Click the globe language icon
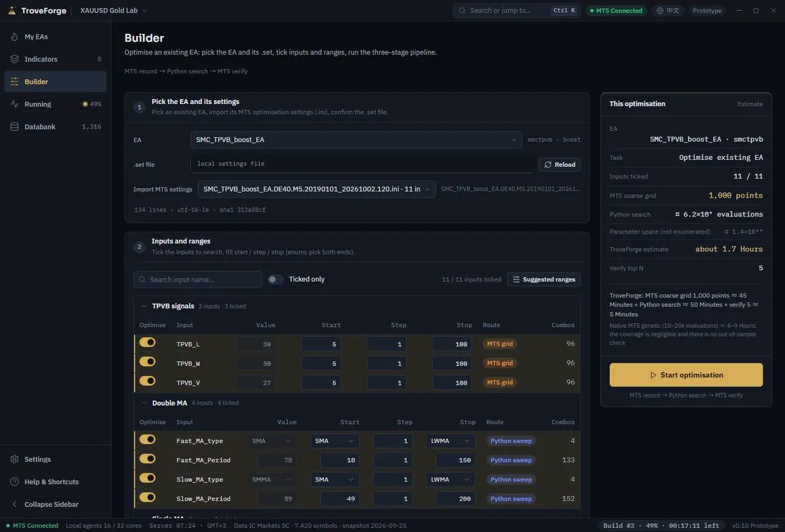The height and width of the screenshot is (532, 785). [660, 10]
